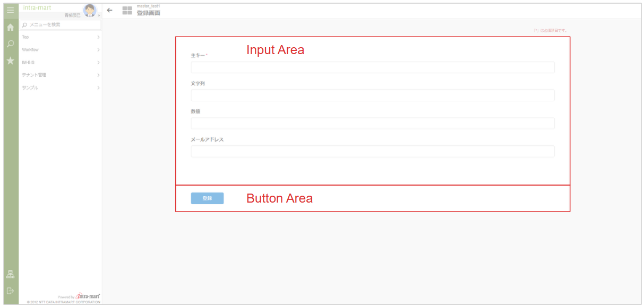Screen dimensions: 644x306
Task: Go to Home via house icon
Action: (x=10, y=28)
